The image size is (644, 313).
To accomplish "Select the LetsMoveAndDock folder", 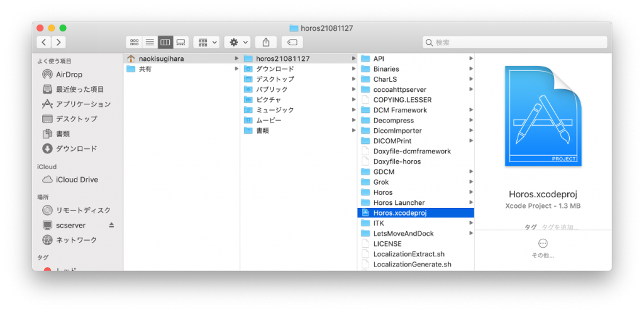I will point(416,233).
